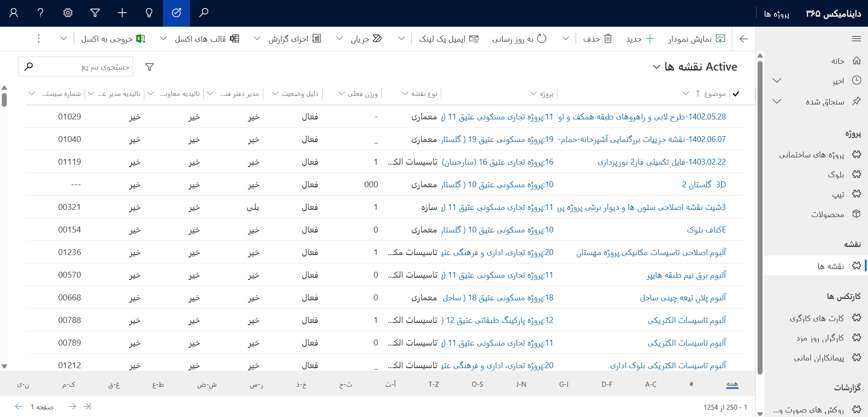Screen dimensions: 868x417
Task: Open the settings gear icon
Action: (x=68, y=13)
